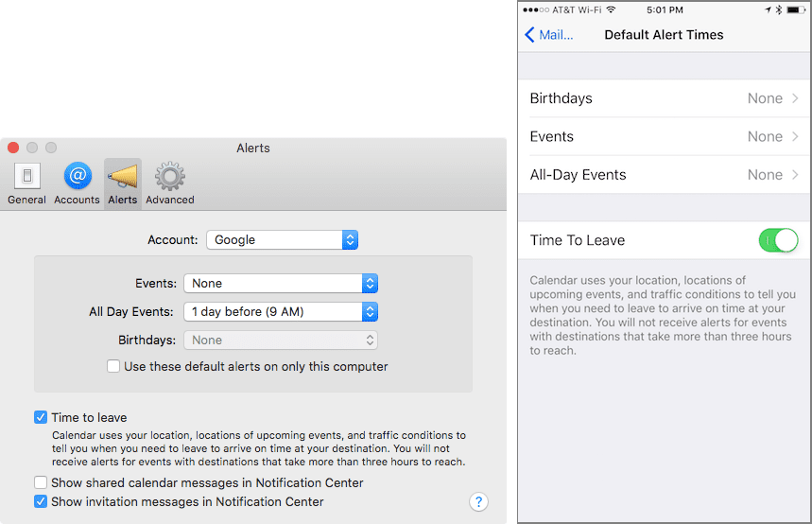The height and width of the screenshot is (524, 812).
Task: Open Birthdays alert time on iPhone
Action: 665,98
